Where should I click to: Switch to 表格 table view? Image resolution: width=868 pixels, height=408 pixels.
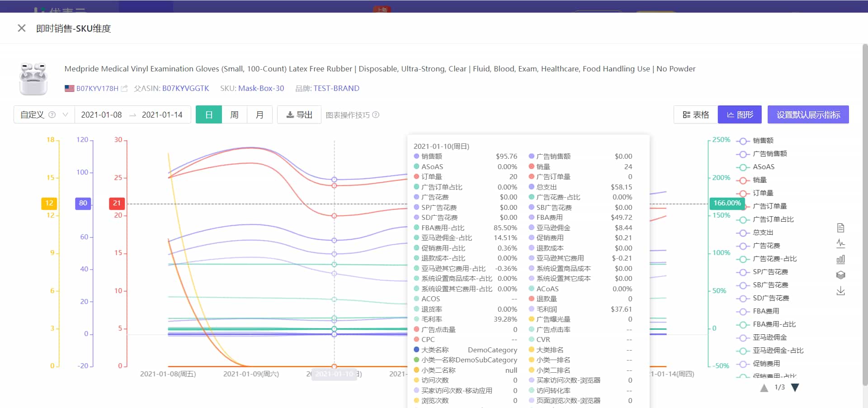coord(696,115)
